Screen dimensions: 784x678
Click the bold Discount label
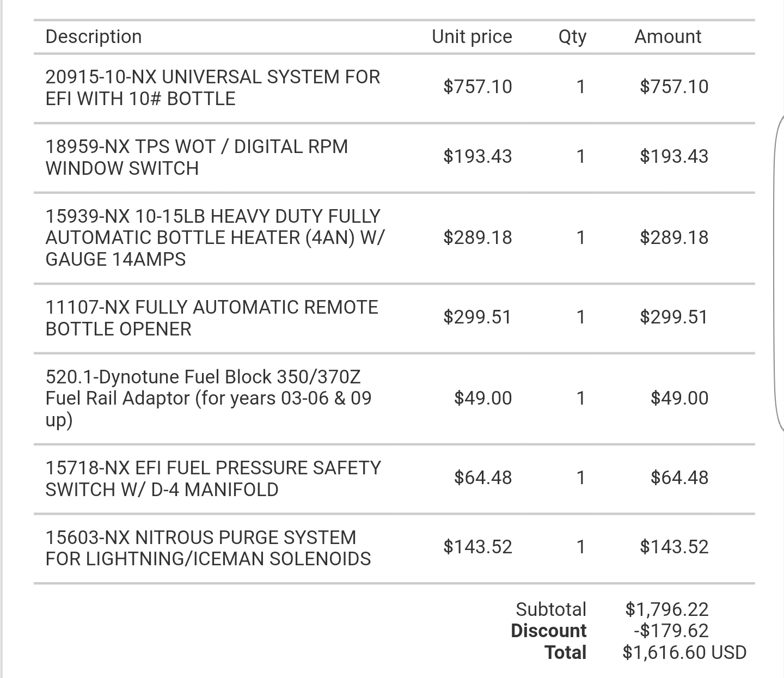tap(548, 631)
